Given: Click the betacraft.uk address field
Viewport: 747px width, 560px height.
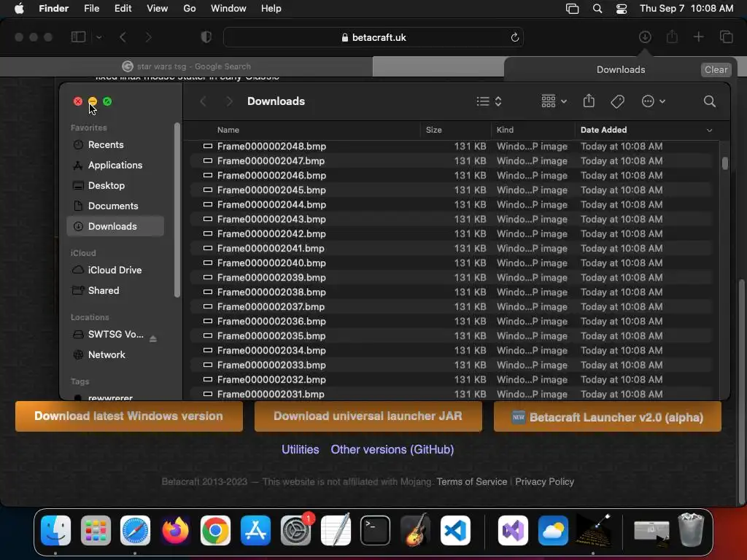Looking at the screenshot, I should coord(373,38).
